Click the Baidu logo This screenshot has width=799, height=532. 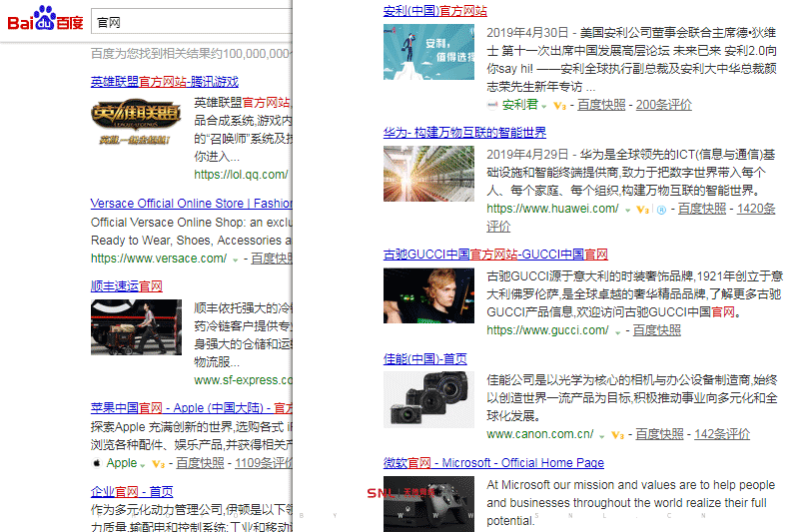click(45, 19)
